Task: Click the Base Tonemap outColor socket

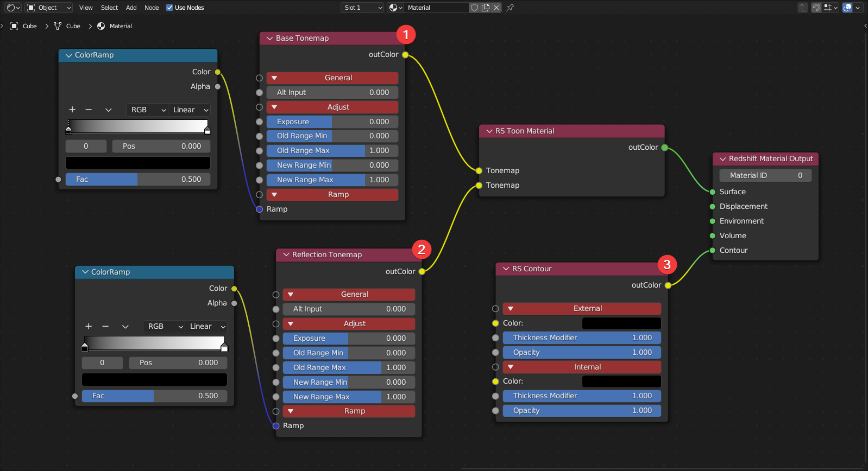Action: 405,55
